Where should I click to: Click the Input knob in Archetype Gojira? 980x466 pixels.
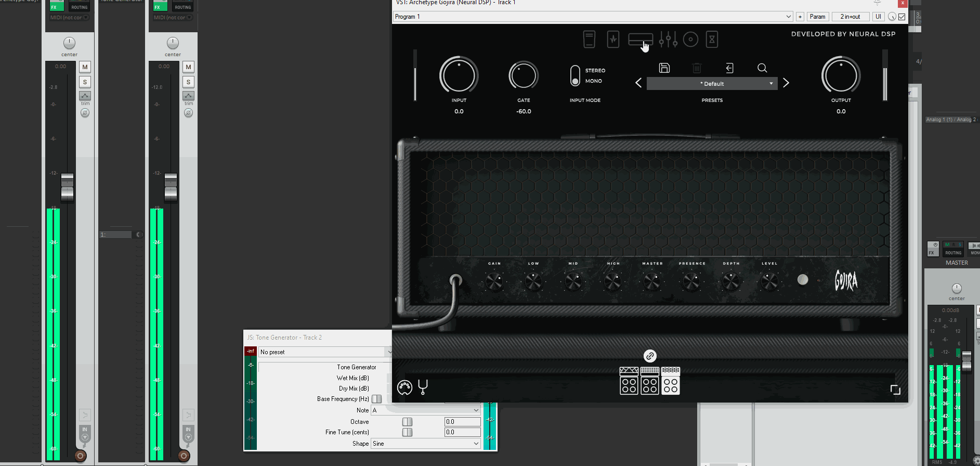459,75
